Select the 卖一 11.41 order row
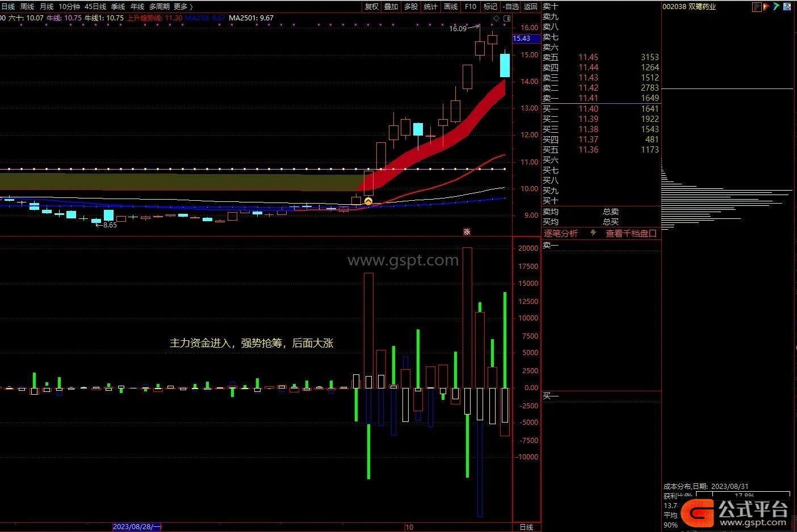797x532 pixels. coord(601,98)
